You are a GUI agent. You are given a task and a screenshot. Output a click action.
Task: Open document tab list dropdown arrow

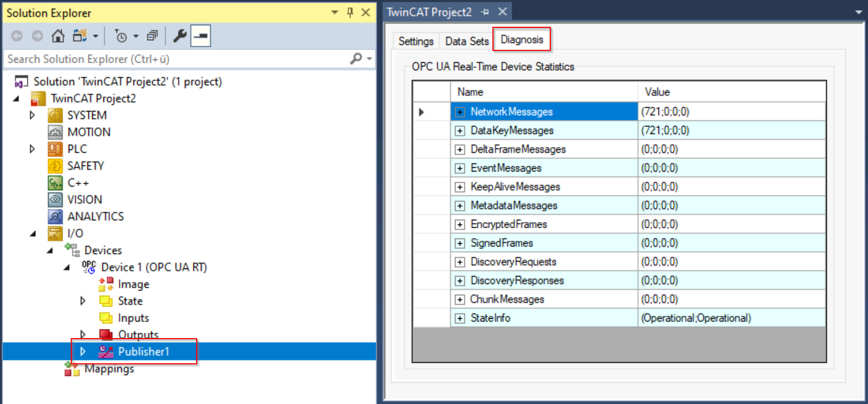859,12
